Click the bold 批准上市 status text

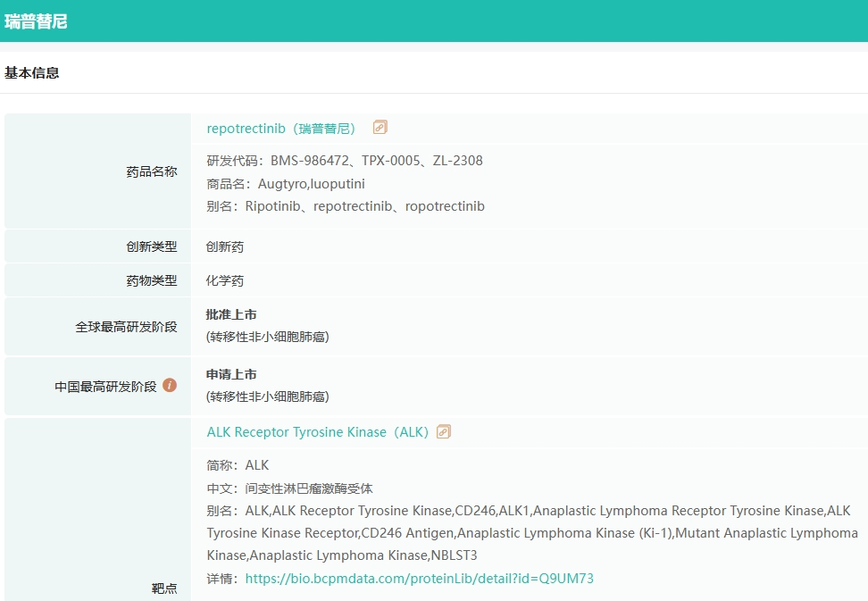click(231, 314)
